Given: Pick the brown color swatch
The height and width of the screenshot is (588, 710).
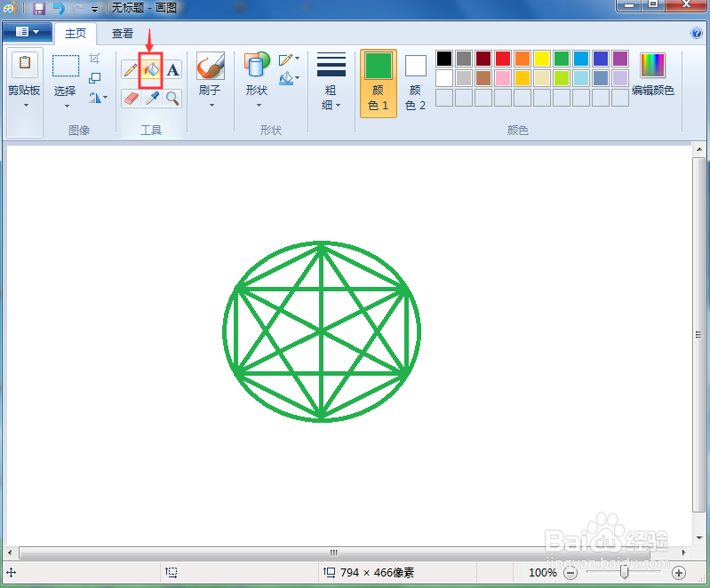Looking at the screenshot, I should pos(483,78).
